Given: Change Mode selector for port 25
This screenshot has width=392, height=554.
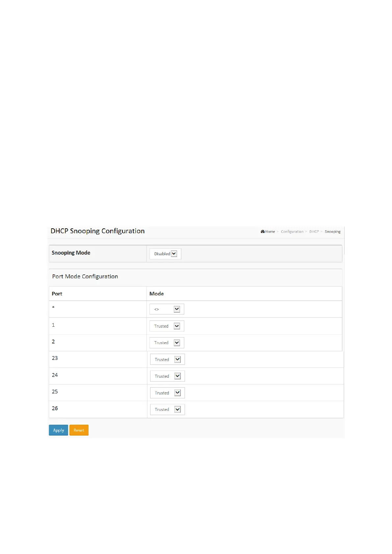Looking at the screenshot, I should [167, 393].
